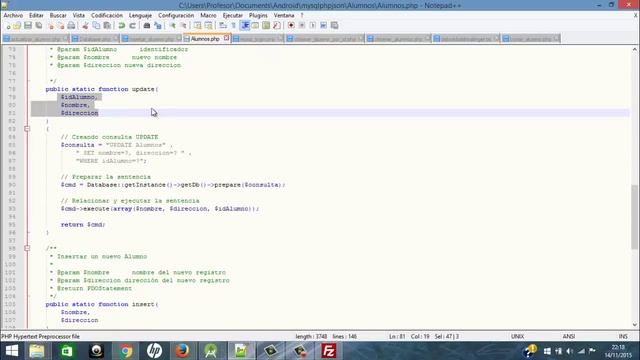Screen dimensions: 640x360
Task: Redo the last undone action
Action: pos(132,26)
